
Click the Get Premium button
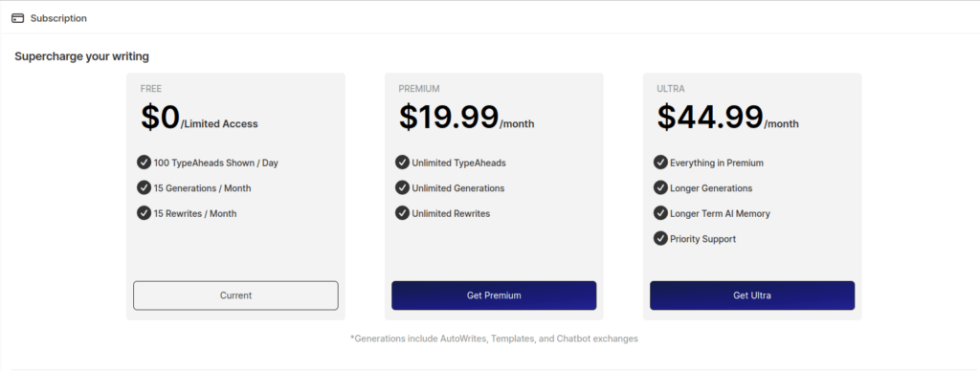click(494, 295)
